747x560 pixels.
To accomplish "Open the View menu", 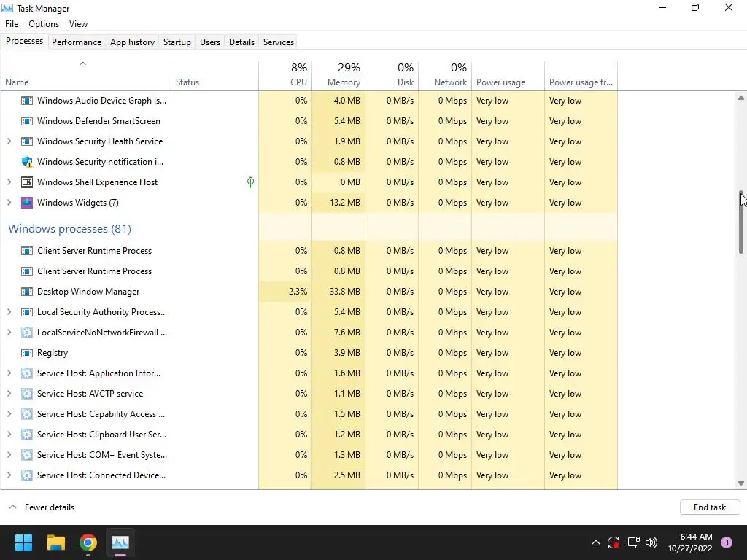I will click(x=78, y=24).
